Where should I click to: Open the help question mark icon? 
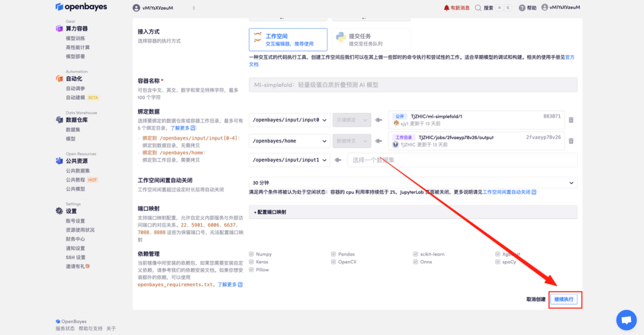point(522,8)
